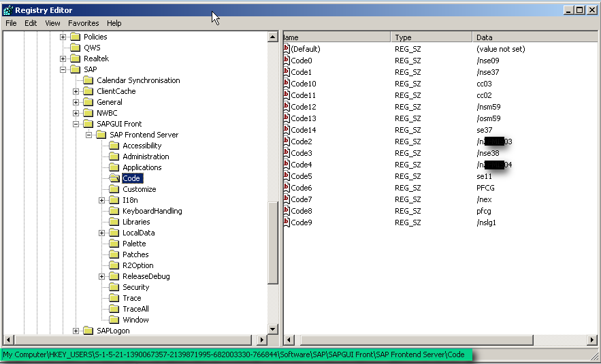The image size is (601, 364).
Task: Click the Administration folder icon
Action: 114,156
